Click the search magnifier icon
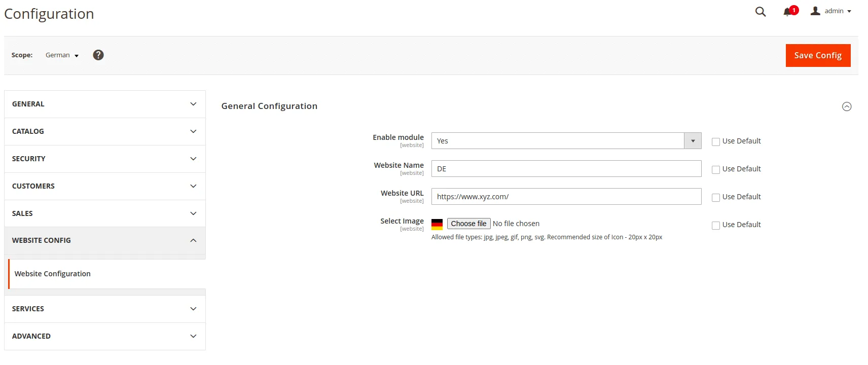868x365 pixels. pyautogui.click(x=760, y=12)
